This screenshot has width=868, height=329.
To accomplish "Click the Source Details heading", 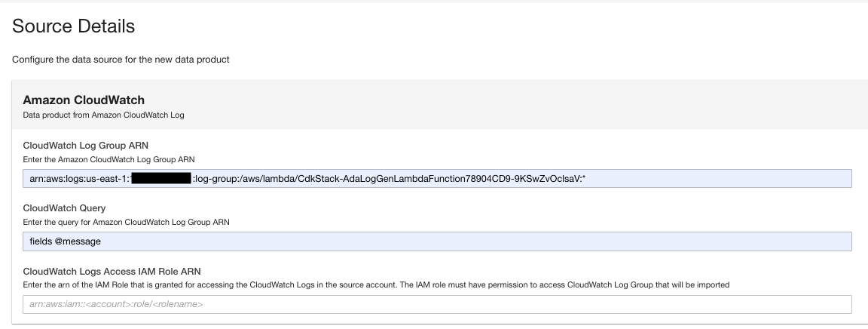I will coord(73,26).
